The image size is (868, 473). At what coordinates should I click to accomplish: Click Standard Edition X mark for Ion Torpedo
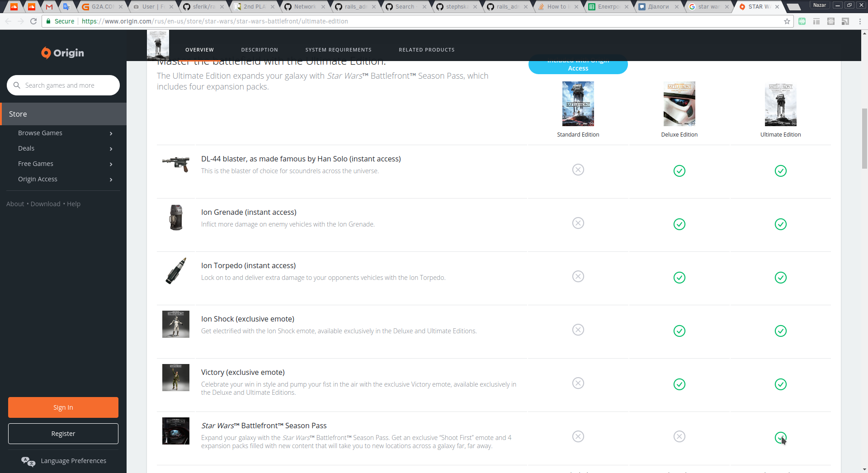point(578,276)
